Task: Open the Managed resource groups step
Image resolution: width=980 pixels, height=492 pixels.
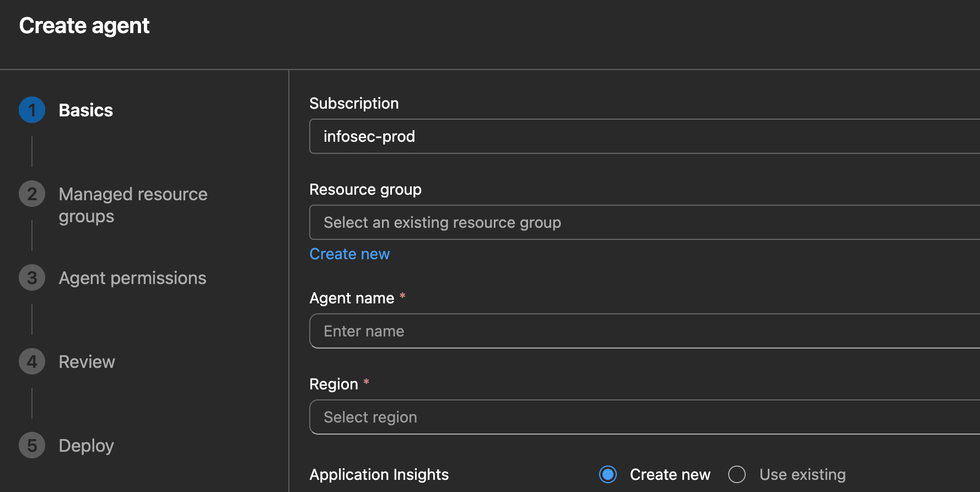Action: (x=133, y=205)
